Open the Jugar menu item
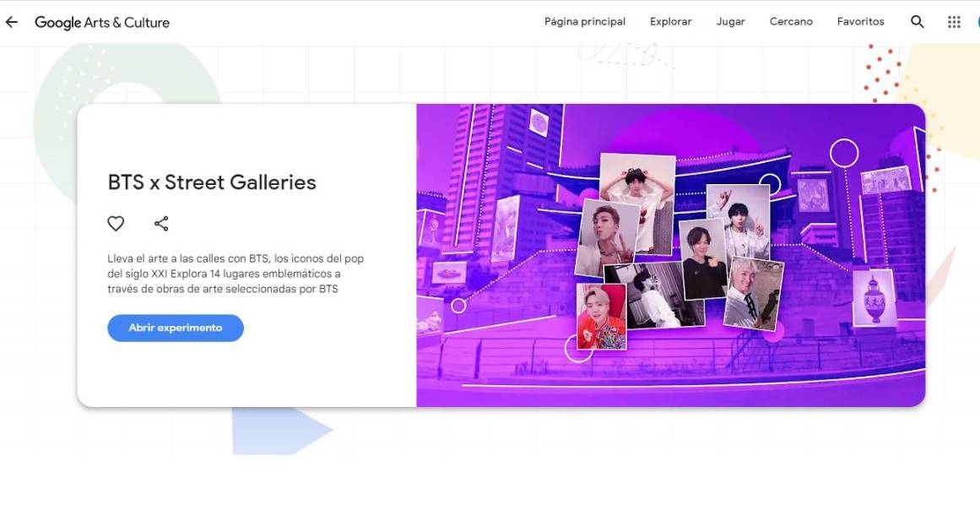980x532 pixels. (x=730, y=21)
